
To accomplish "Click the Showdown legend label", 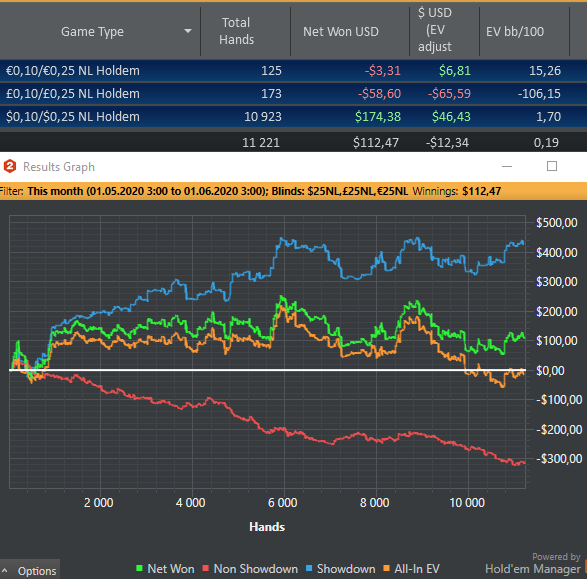I will [346, 569].
